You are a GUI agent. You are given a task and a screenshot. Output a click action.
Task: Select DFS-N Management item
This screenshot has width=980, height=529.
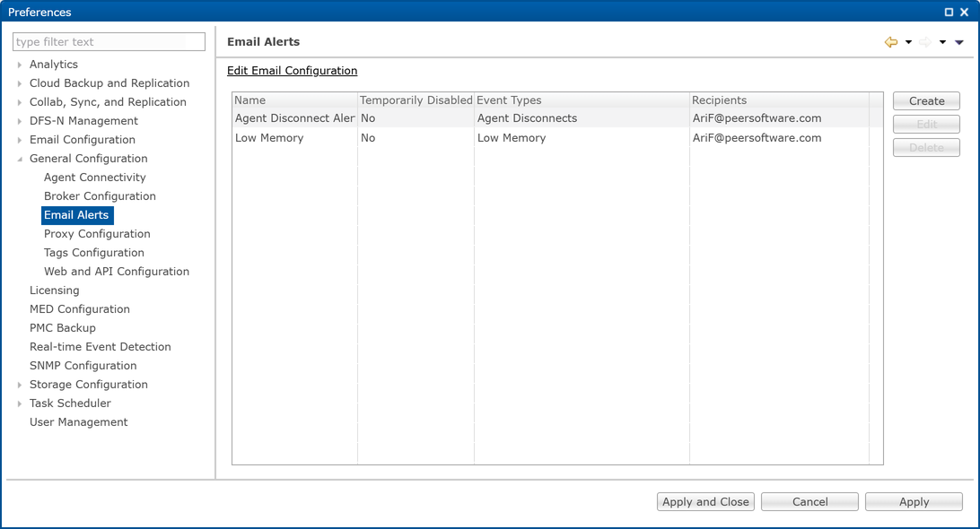click(83, 120)
